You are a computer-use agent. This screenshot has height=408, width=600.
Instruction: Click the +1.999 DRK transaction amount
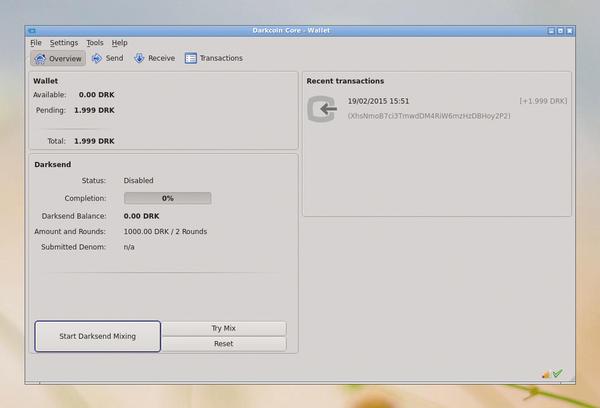click(x=543, y=101)
